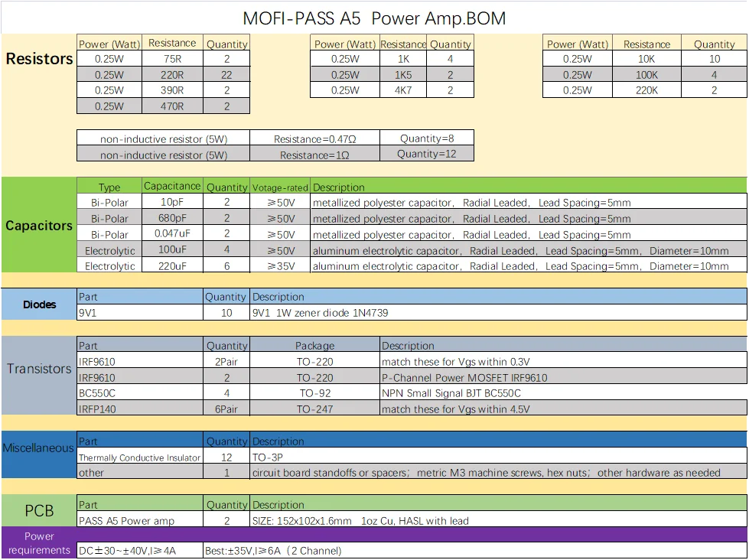The height and width of the screenshot is (560, 749).
Task: Click the 'Resistance=0.47Ω' cell
Action: point(314,139)
